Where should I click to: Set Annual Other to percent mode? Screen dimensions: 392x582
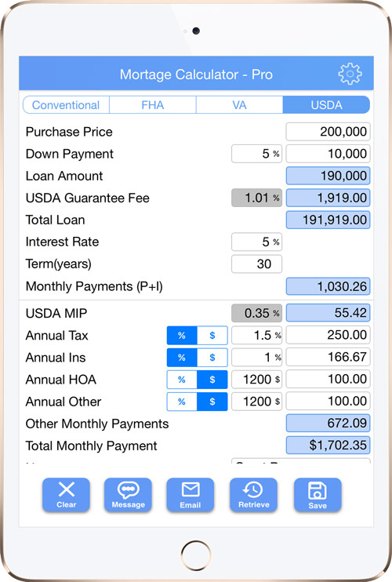tap(182, 402)
